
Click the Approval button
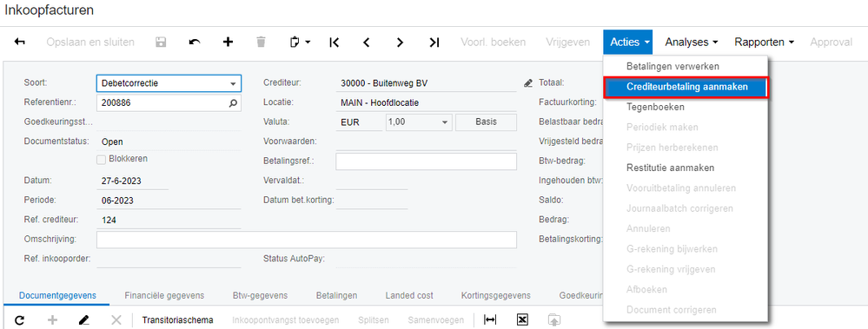tap(831, 42)
